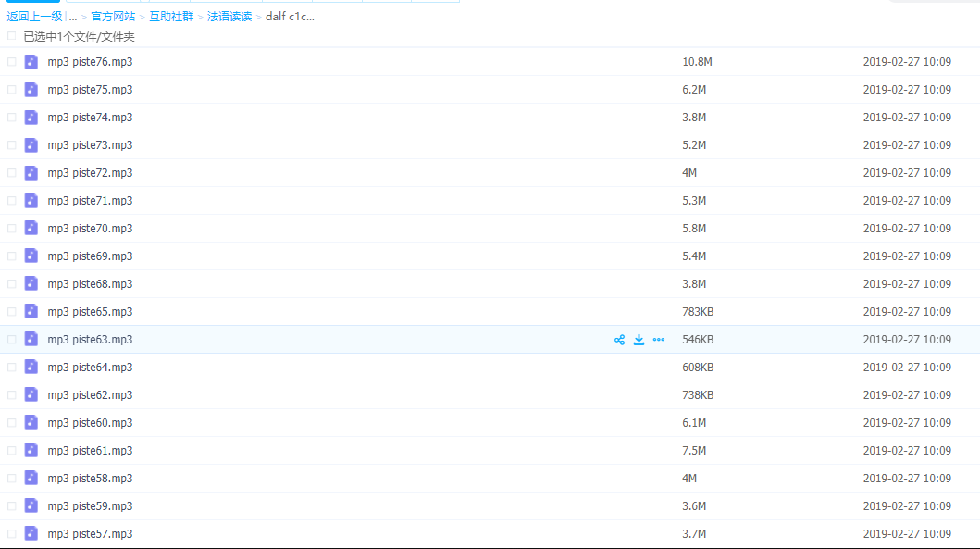Open file mp3 piste62.mp3
Image resolution: width=980 pixels, height=549 pixels.
(x=90, y=395)
